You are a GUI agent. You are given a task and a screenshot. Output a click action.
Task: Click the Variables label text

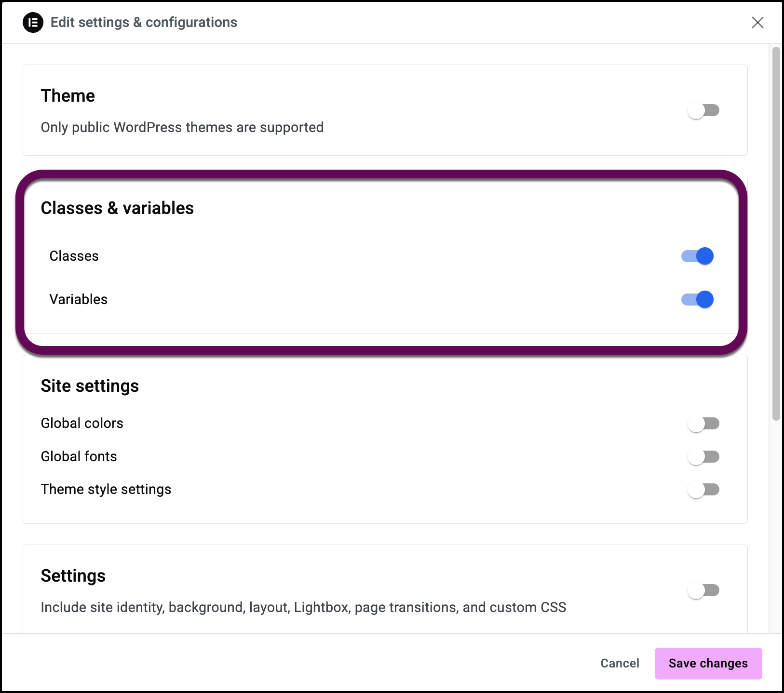click(79, 299)
